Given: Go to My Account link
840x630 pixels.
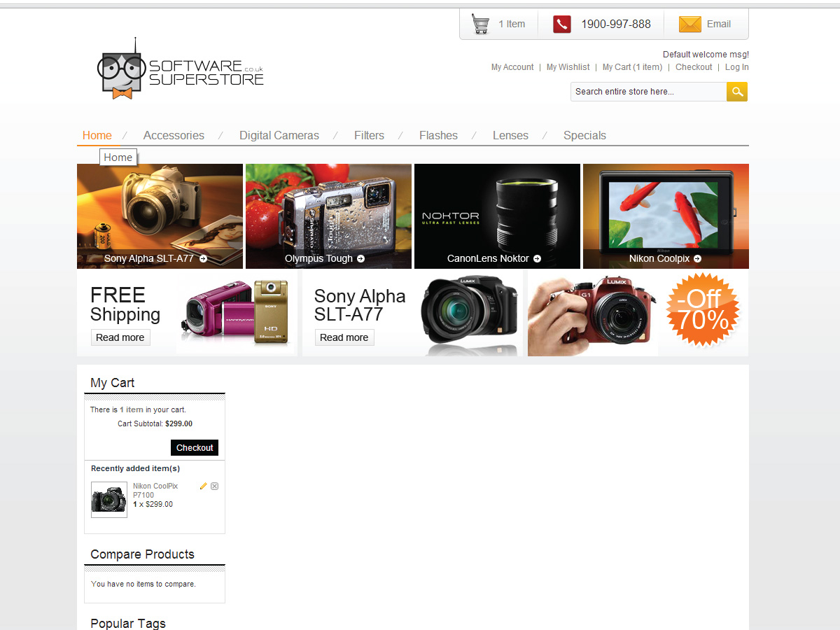Looking at the screenshot, I should click(x=512, y=67).
